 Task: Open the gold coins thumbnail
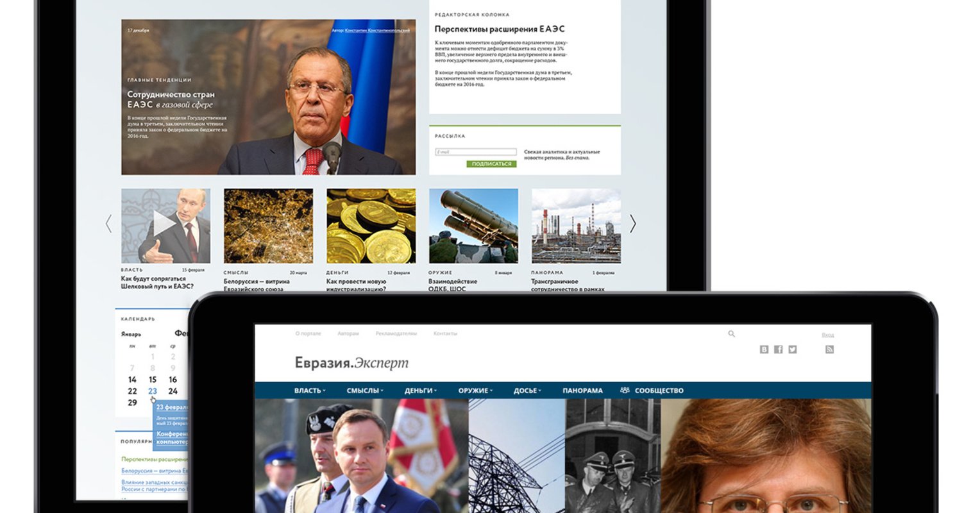coord(371,226)
